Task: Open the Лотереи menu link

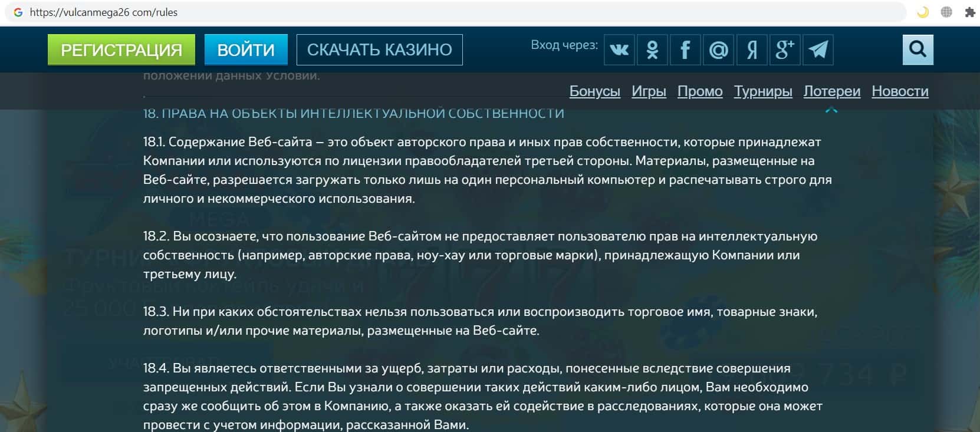Action: [832, 91]
